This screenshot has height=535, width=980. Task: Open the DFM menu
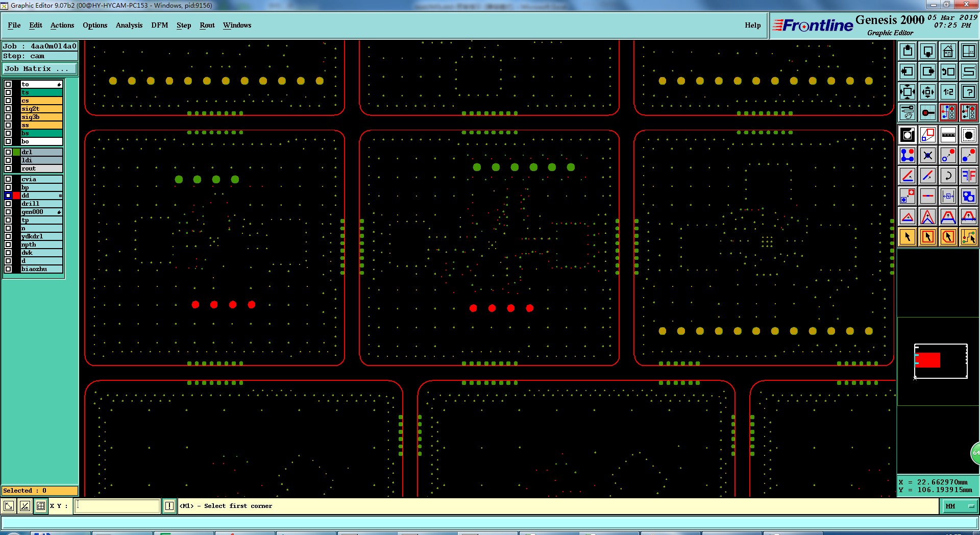[160, 25]
